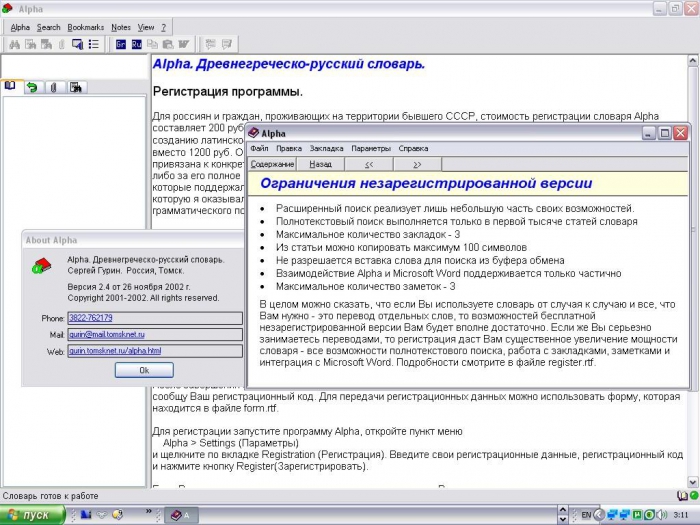Switch to the paperclip bookmarks tab
Screen dimensions: 700x525
click(54, 87)
